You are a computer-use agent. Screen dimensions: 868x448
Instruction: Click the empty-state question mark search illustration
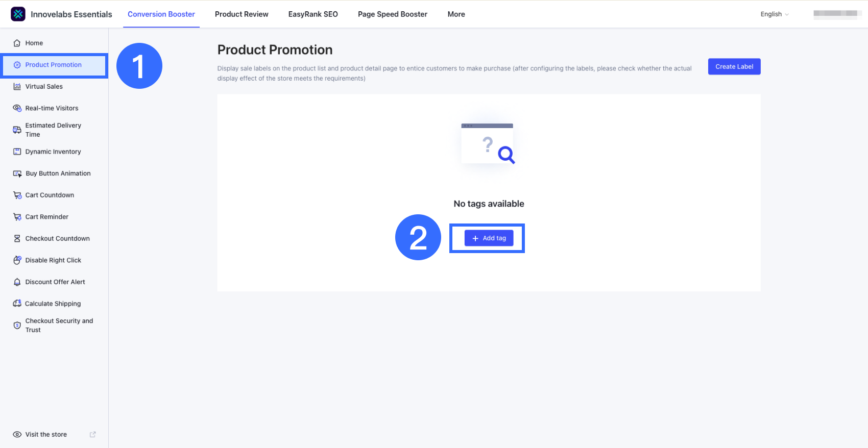tap(488, 143)
